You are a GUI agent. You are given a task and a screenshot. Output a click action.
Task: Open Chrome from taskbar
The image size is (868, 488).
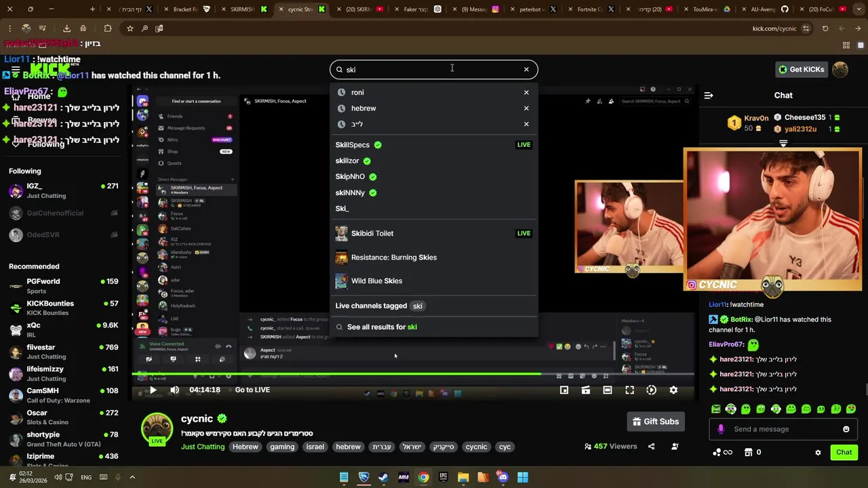tap(423, 477)
